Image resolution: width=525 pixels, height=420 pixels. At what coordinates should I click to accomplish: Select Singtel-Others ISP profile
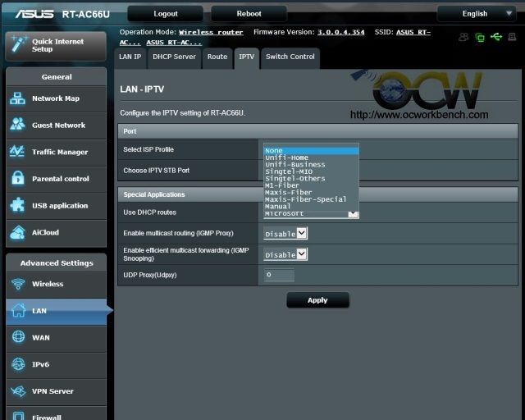312,179
